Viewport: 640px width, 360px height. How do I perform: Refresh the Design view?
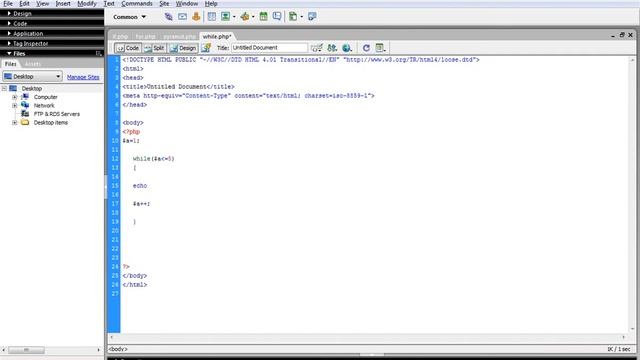(x=366, y=48)
